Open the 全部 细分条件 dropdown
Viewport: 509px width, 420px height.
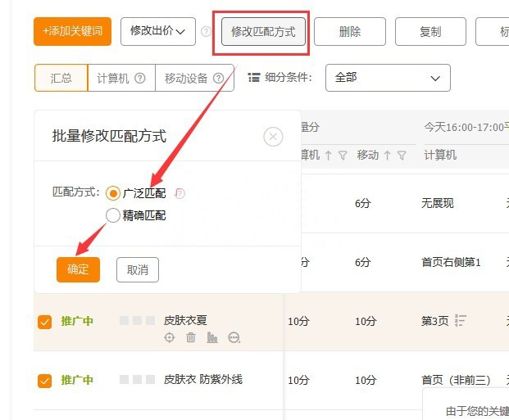click(388, 78)
